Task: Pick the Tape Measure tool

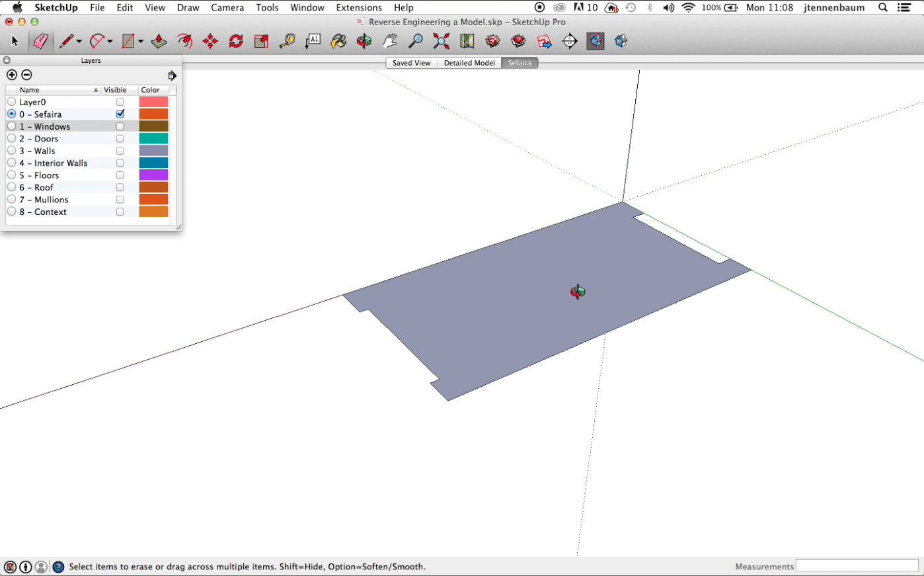Action: coord(287,41)
